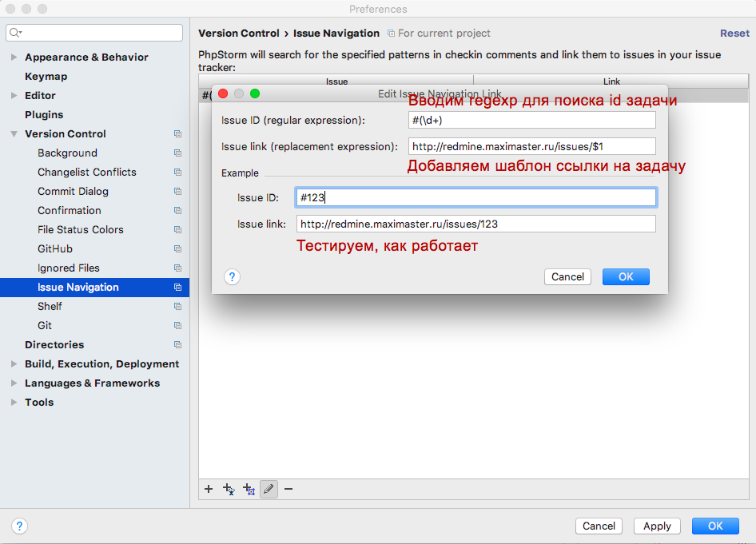Viewport: 756px width, 544px height.
Task: Click the add issue link plus icon
Action: [x=209, y=489]
